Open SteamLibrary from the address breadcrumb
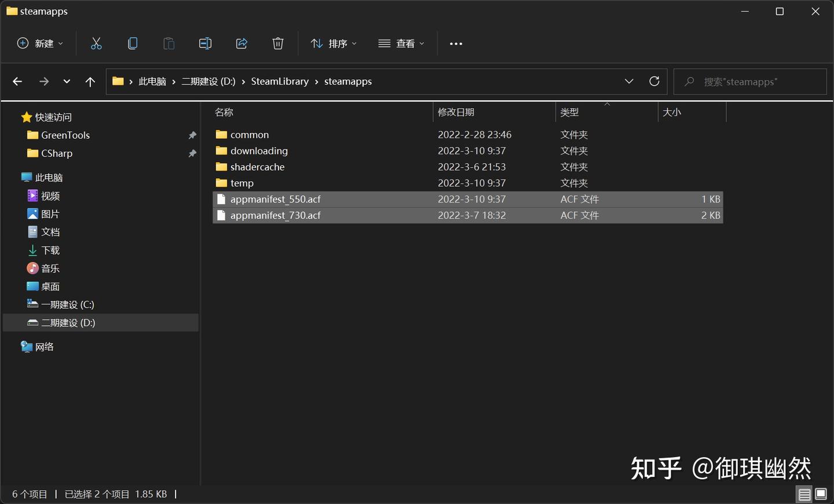This screenshot has width=834, height=504. (x=280, y=81)
